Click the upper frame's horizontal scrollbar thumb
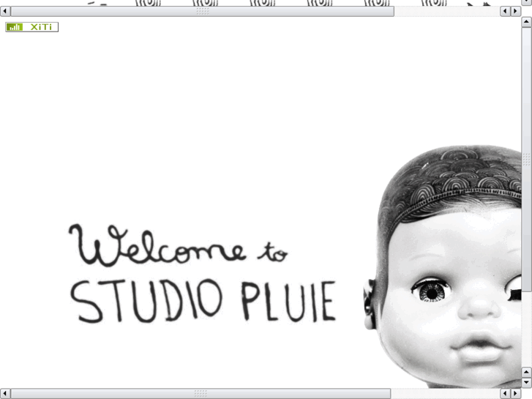Image resolution: width=532 pixels, height=399 pixels. pyautogui.click(x=203, y=11)
